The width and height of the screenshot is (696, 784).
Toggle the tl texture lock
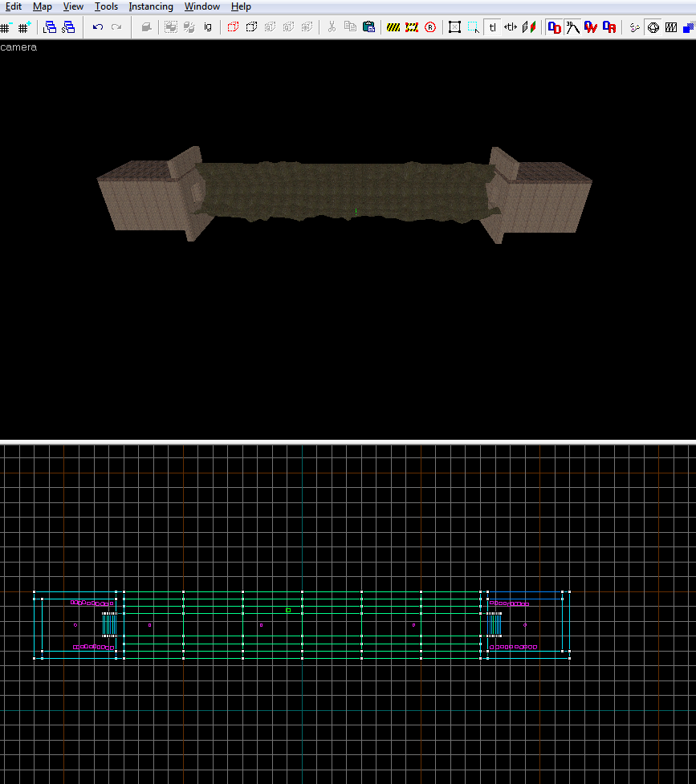click(x=492, y=27)
